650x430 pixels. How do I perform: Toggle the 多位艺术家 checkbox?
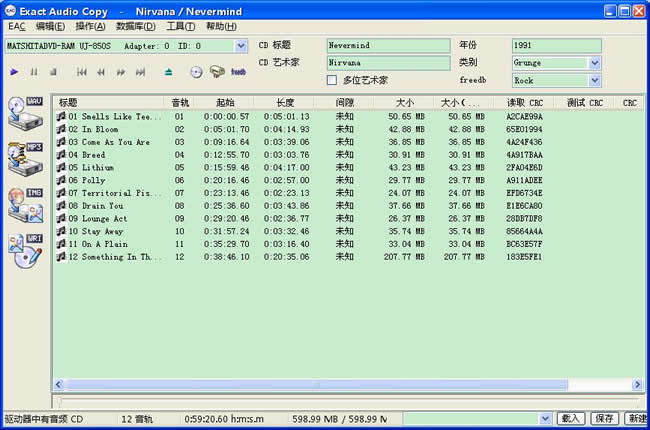click(x=332, y=80)
